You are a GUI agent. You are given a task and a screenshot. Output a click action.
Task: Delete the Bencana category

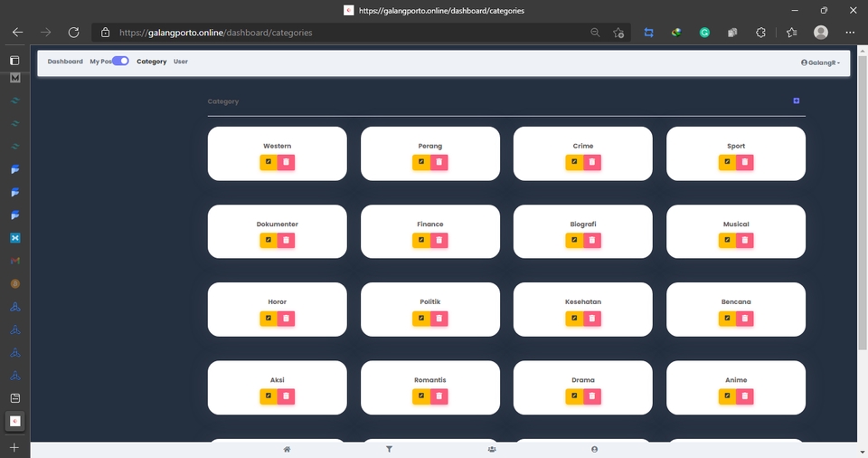(745, 319)
